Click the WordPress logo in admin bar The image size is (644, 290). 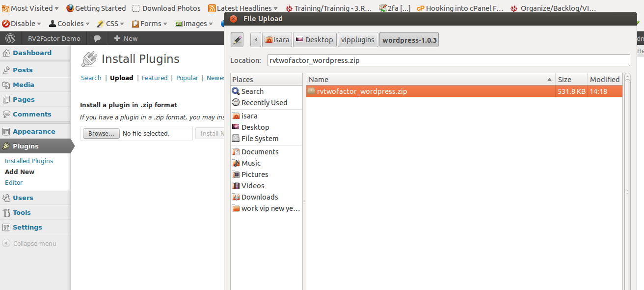(10, 38)
